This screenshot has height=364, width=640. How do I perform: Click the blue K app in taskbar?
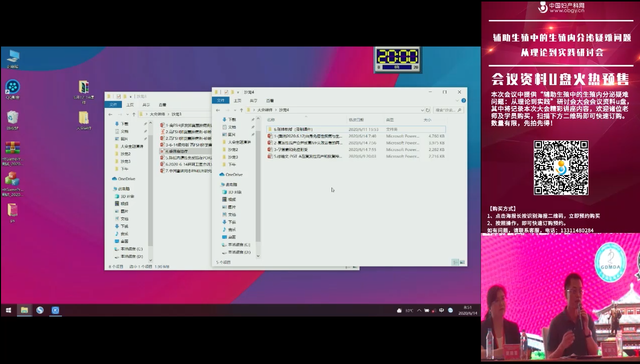click(55, 310)
